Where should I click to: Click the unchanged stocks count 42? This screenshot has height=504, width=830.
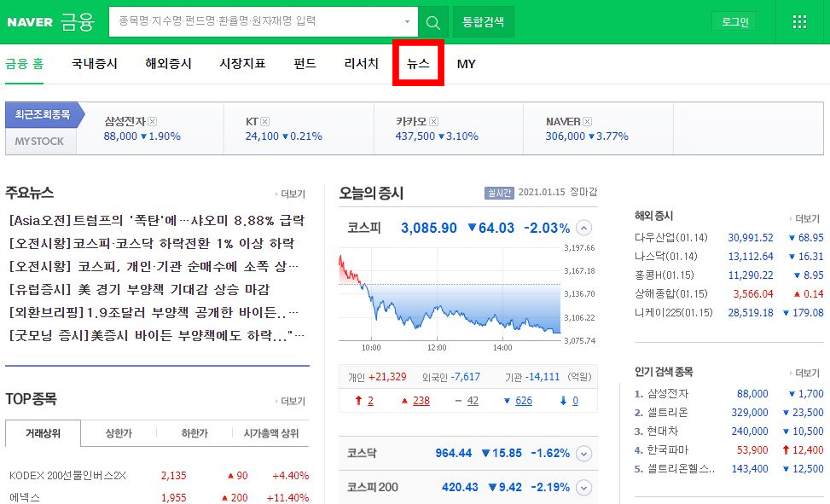tap(473, 401)
